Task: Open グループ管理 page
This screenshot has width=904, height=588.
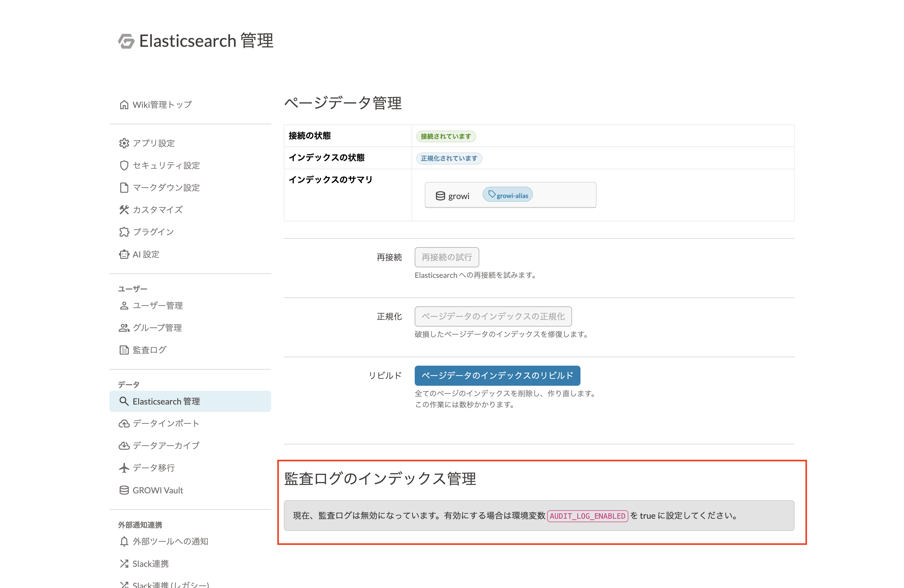Action: click(x=190, y=327)
